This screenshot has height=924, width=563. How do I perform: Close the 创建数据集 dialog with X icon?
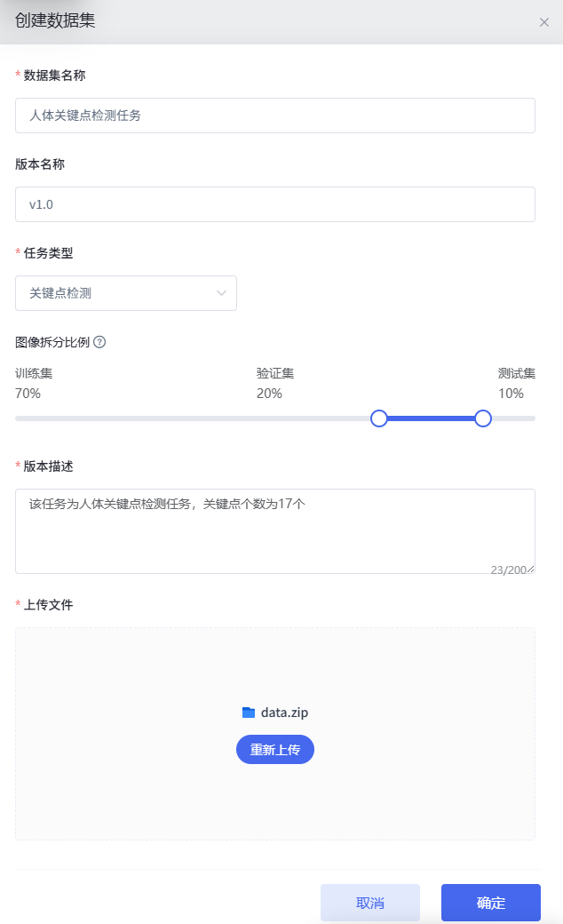[x=544, y=22]
